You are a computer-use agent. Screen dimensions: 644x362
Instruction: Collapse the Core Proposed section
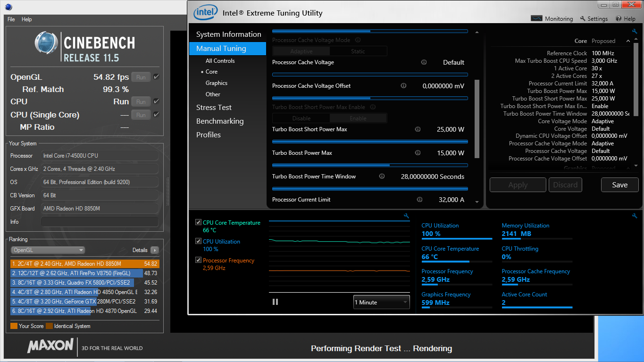pyautogui.click(x=628, y=41)
